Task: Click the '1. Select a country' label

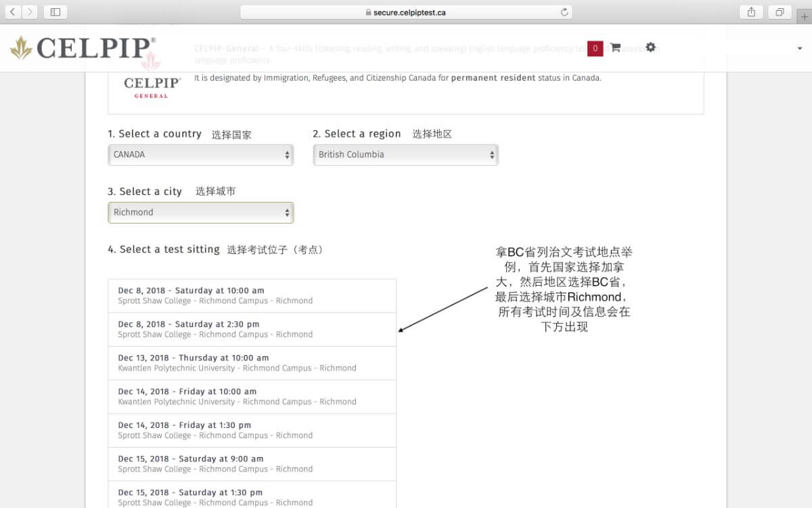Action: pyautogui.click(x=155, y=134)
